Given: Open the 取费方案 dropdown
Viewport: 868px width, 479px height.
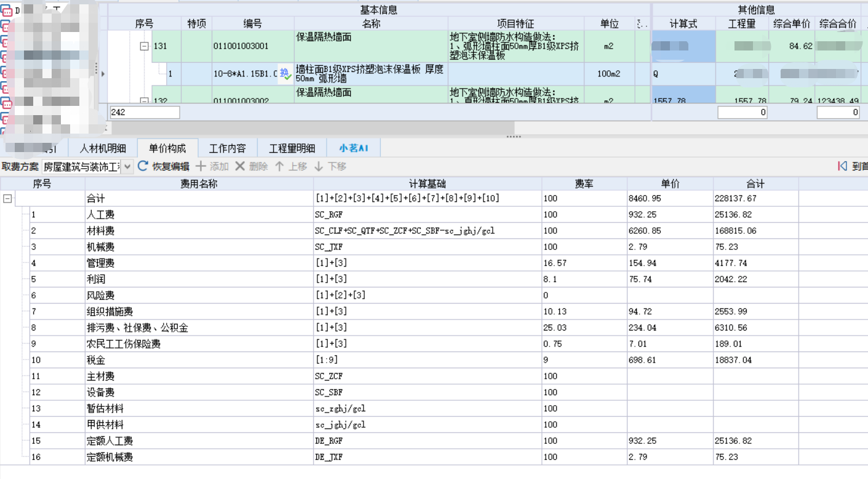Looking at the screenshot, I should 127,166.
